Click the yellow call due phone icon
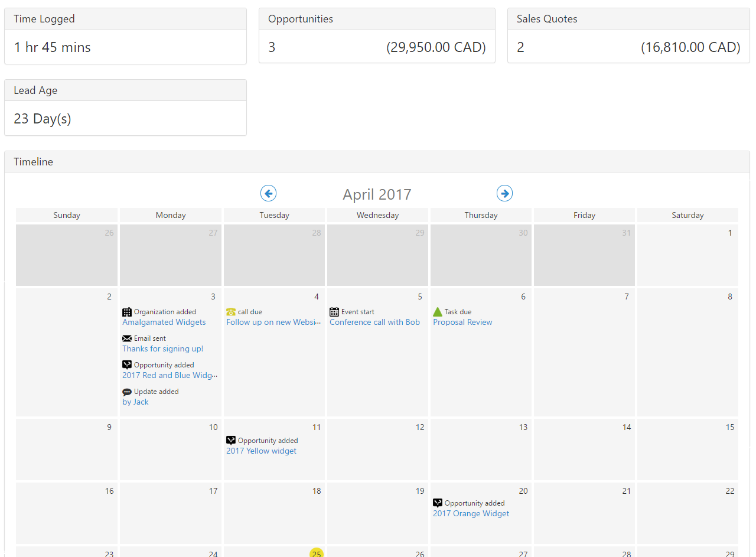Viewport: 756px width, 557px height. (231, 312)
